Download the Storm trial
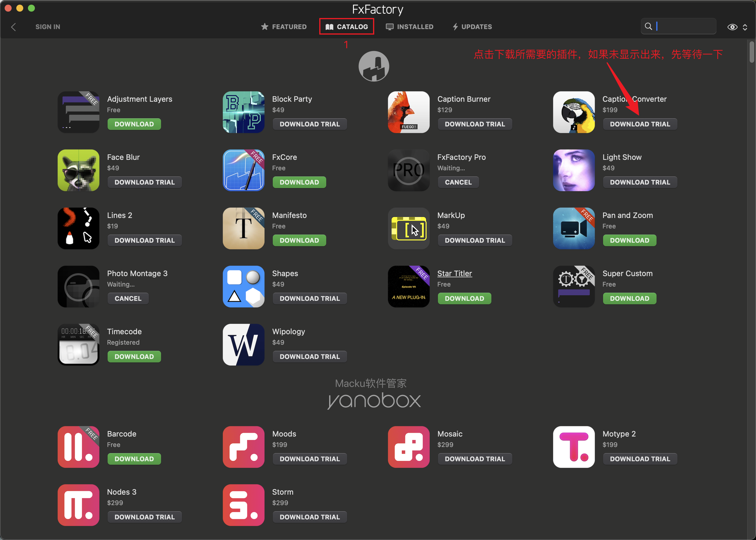This screenshot has width=756, height=540. (310, 517)
